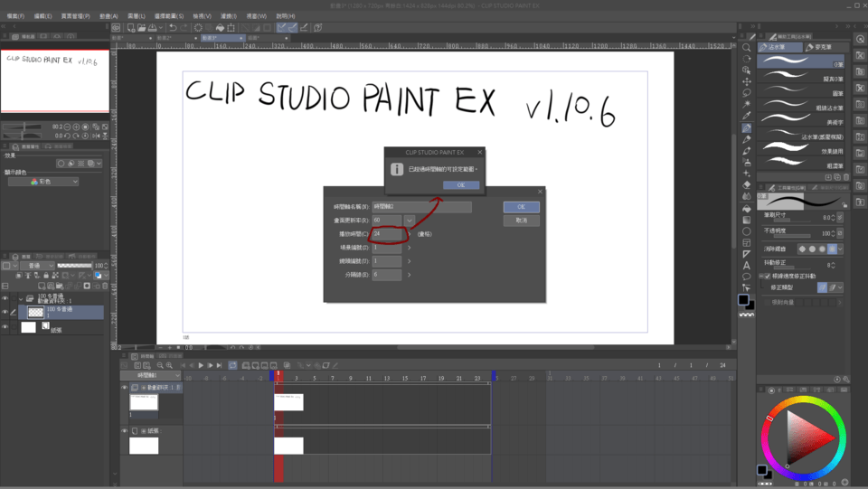This screenshot has width=868, height=489.
Task: Select the lasso selection tool
Action: click(x=746, y=93)
